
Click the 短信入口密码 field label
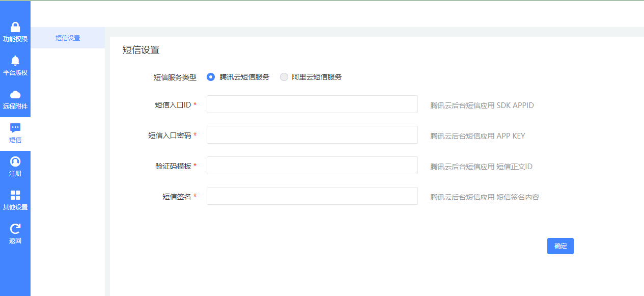(170, 136)
